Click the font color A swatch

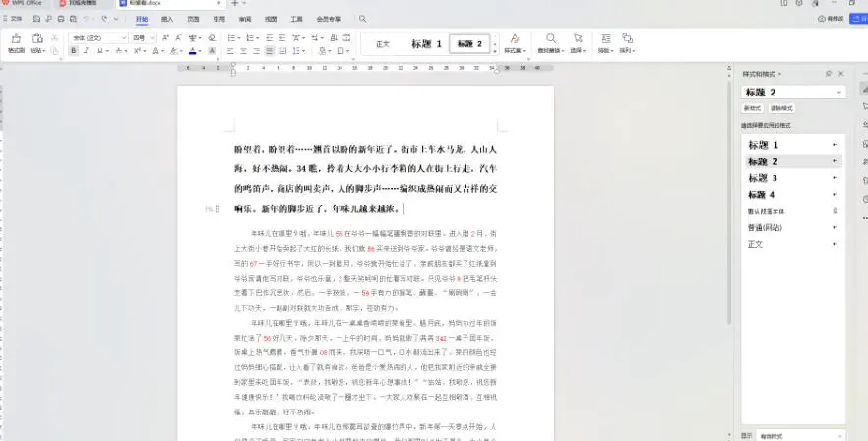pyautogui.click(x=192, y=51)
